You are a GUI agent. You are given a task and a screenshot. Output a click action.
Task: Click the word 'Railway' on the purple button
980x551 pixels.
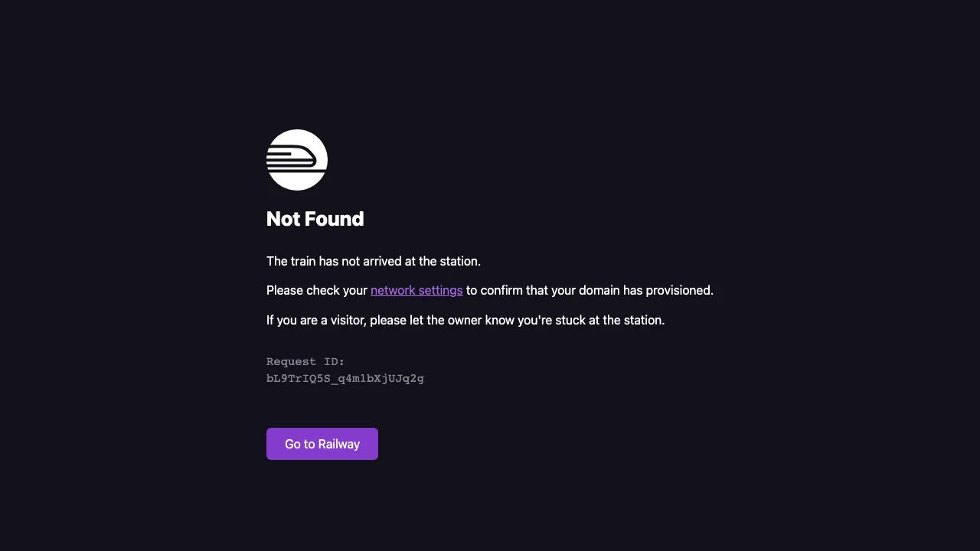pos(339,444)
